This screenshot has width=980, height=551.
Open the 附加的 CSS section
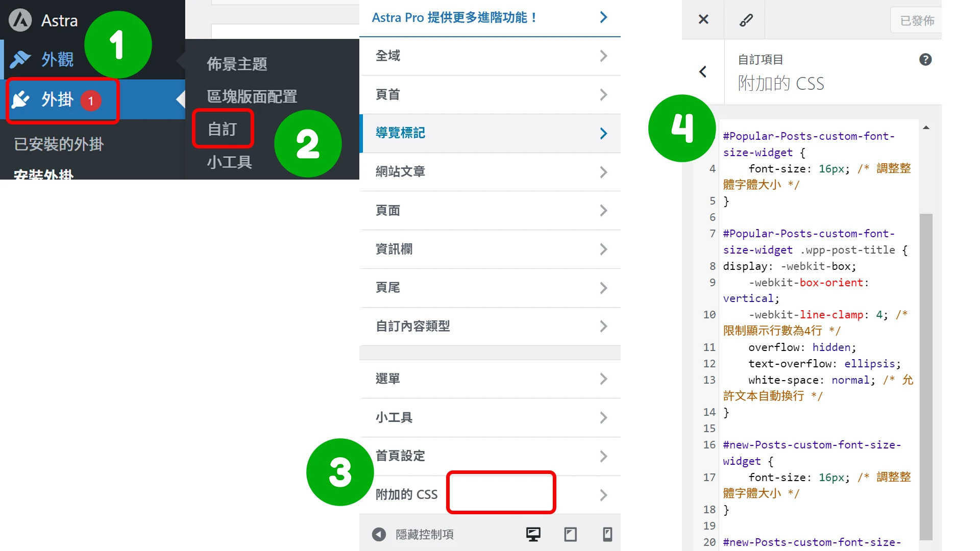click(490, 495)
